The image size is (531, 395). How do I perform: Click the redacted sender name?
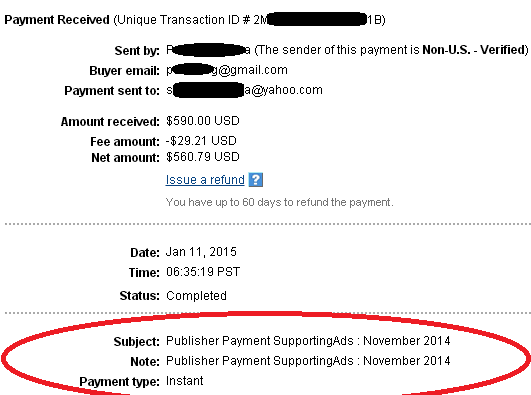[208, 50]
